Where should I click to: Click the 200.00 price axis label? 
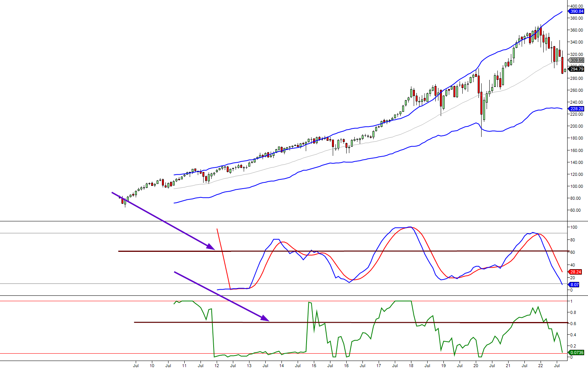[576, 126]
